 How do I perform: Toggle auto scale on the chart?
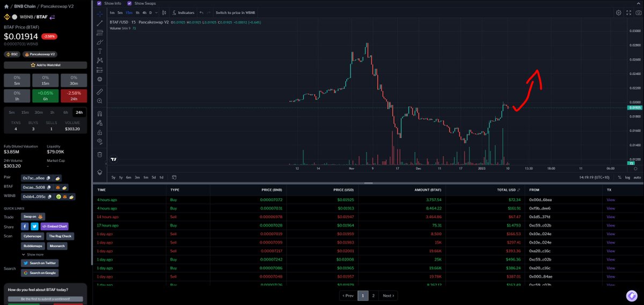[x=637, y=177]
